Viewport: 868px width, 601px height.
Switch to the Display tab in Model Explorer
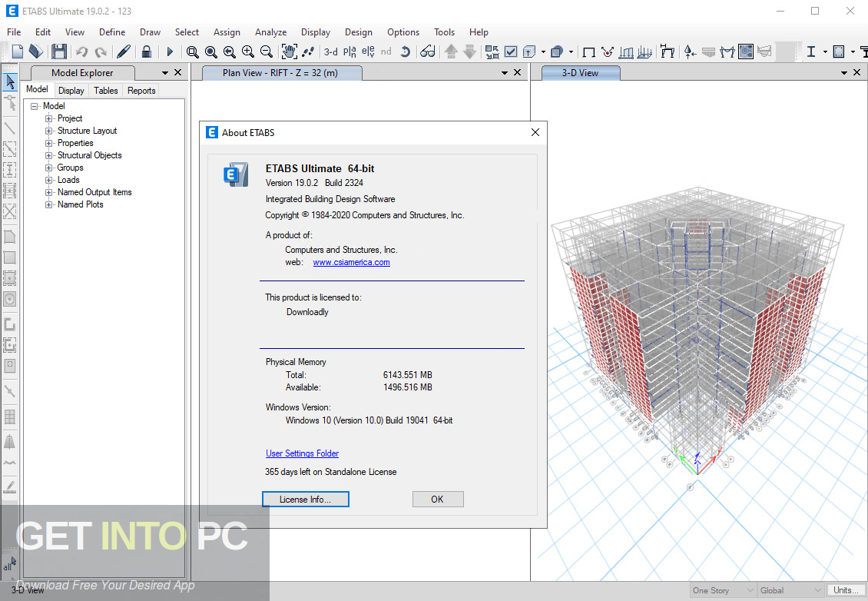click(x=71, y=90)
